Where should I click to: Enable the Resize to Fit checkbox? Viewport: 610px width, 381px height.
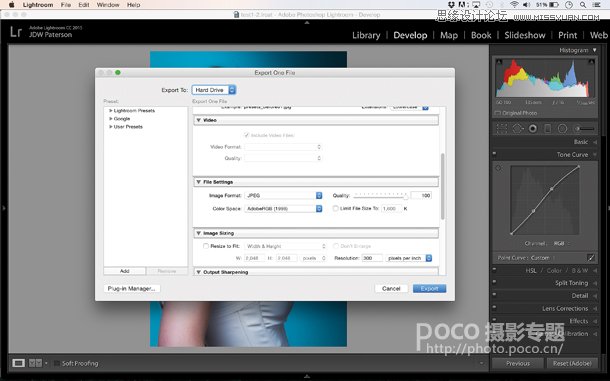[206, 246]
